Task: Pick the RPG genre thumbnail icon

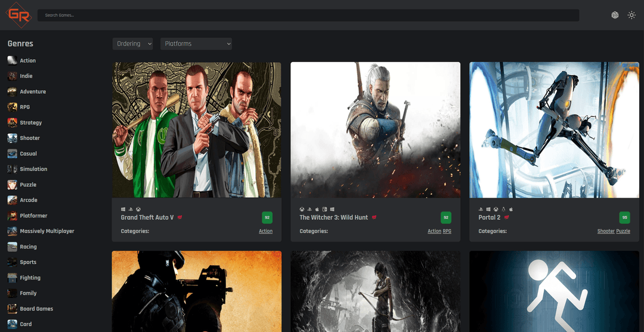Action: pyautogui.click(x=13, y=107)
